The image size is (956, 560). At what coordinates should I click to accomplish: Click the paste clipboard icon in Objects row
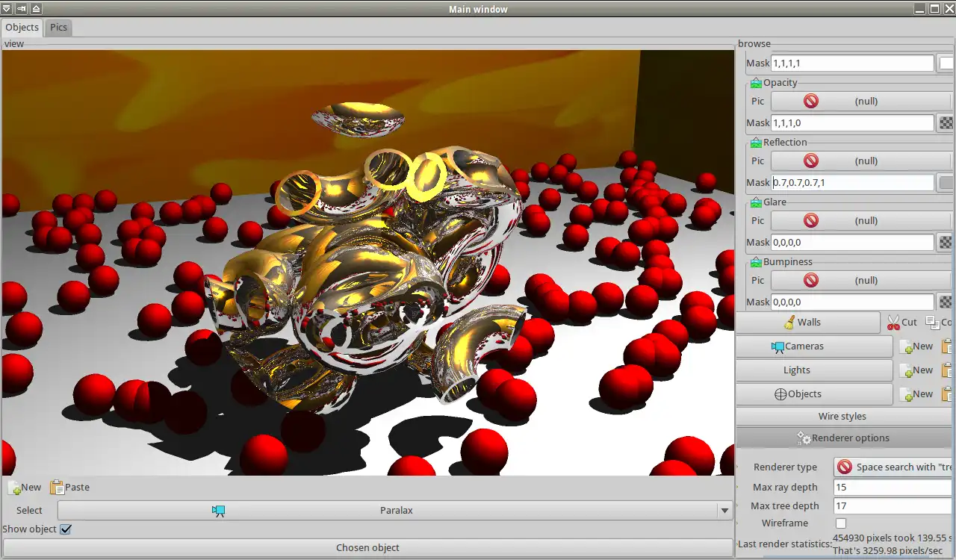click(x=947, y=394)
